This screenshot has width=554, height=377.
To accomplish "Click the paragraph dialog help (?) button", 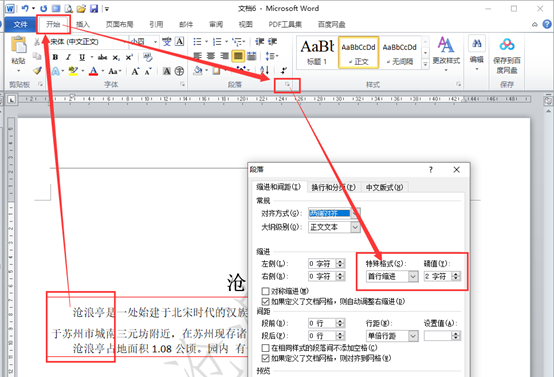I will click(x=431, y=170).
